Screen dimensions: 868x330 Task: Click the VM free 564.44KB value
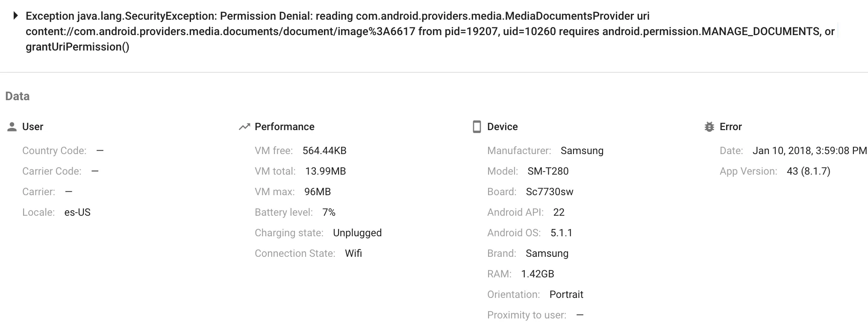click(x=324, y=151)
